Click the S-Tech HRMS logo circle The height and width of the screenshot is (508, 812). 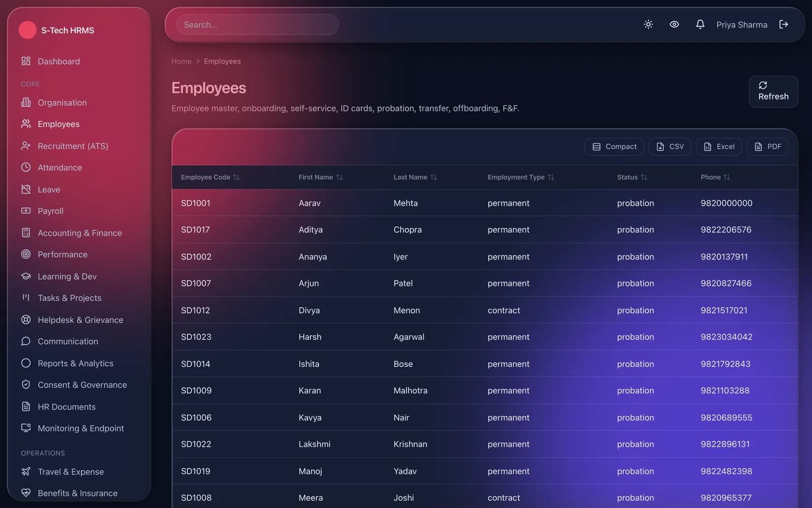27,30
